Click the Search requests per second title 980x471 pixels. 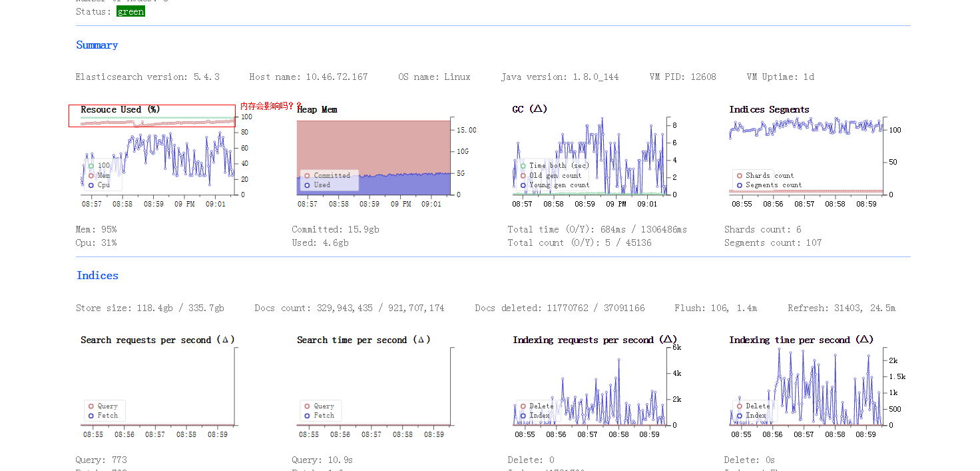pyautogui.click(x=158, y=340)
